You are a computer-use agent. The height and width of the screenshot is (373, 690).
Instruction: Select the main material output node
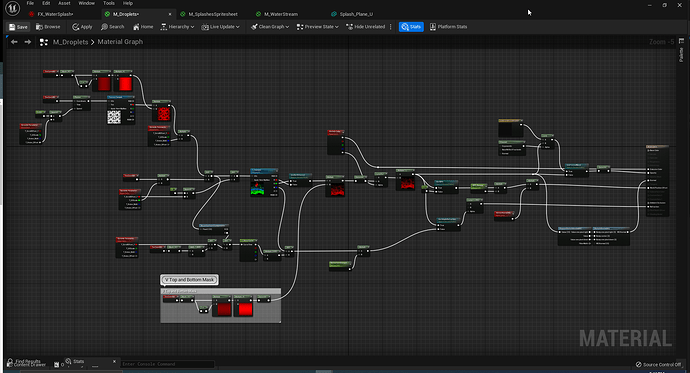pos(657,180)
